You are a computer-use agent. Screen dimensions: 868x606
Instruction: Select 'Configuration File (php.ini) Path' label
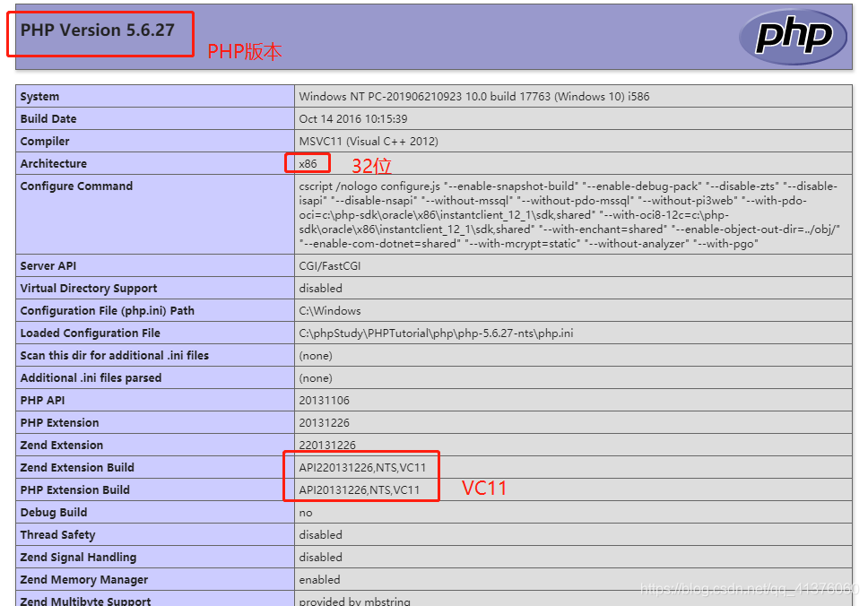tap(108, 310)
